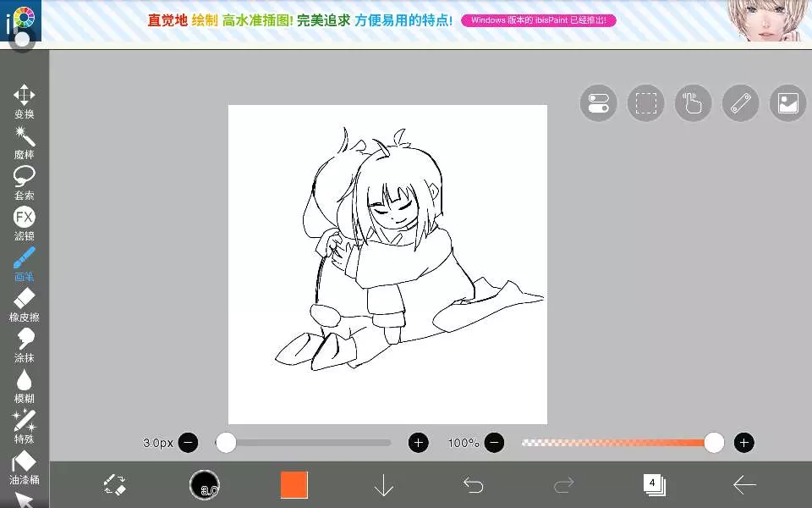Open the hand touch gesture button
The height and width of the screenshot is (508, 812).
click(693, 102)
